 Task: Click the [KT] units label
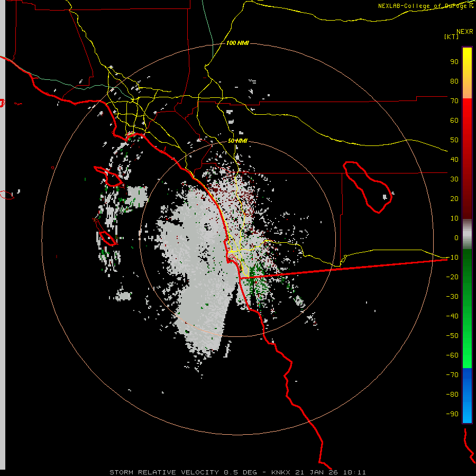coord(451,36)
